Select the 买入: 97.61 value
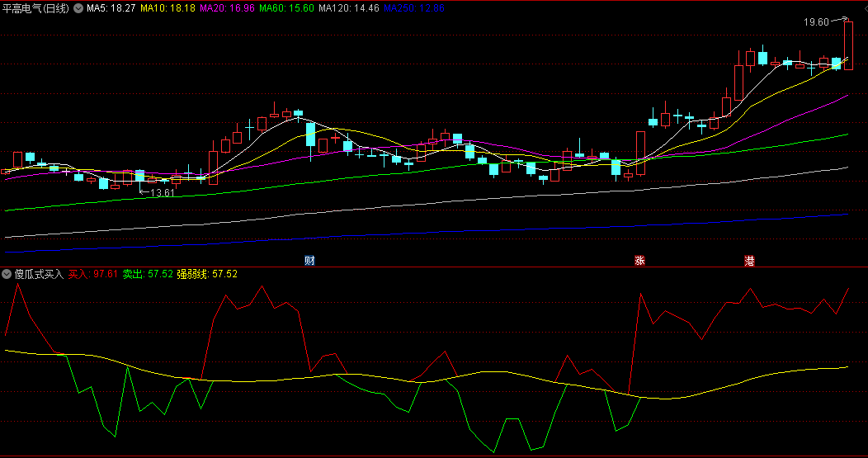 click(93, 274)
